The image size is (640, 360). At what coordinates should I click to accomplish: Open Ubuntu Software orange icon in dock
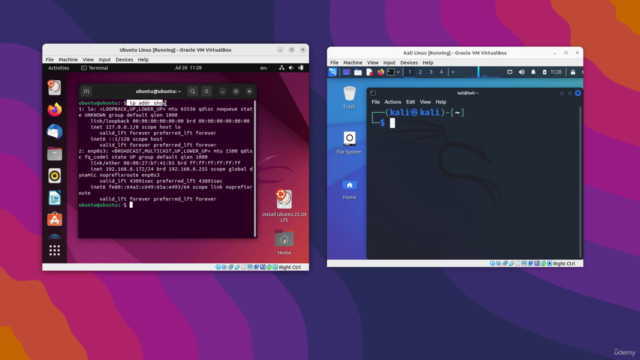pos(55,220)
